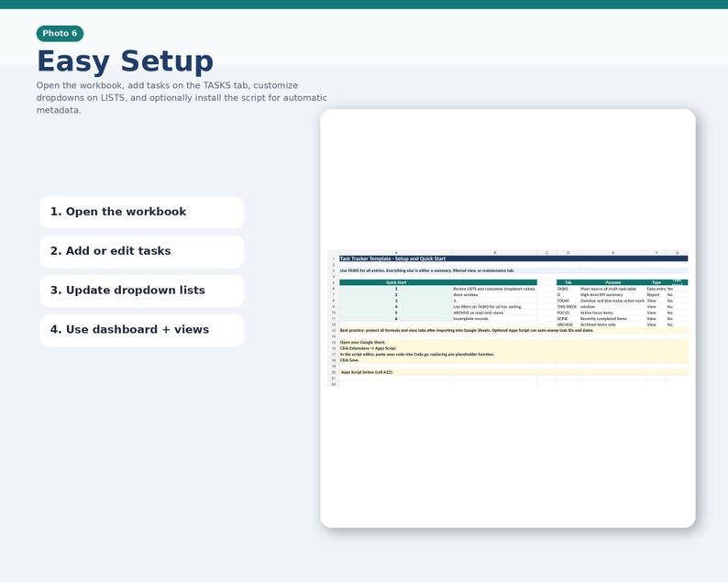
Task: Click the Easy Setup heading
Action: pos(125,61)
